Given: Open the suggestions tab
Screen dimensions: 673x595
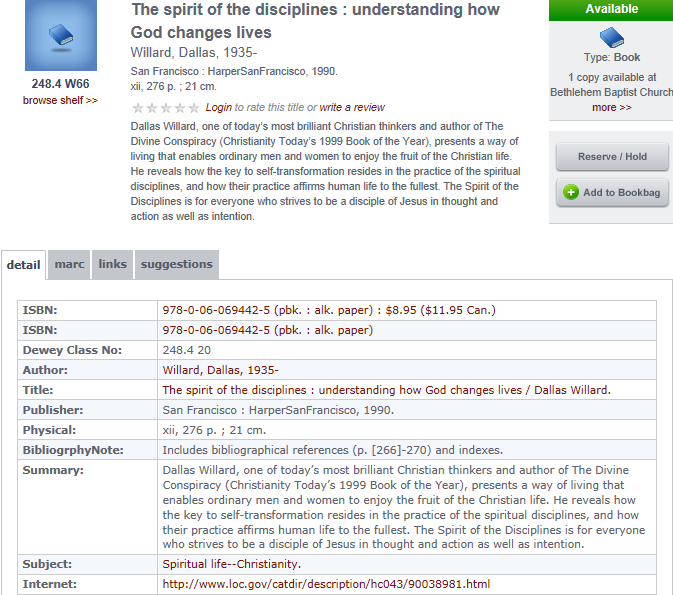Looking at the screenshot, I should pyautogui.click(x=177, y=264).
